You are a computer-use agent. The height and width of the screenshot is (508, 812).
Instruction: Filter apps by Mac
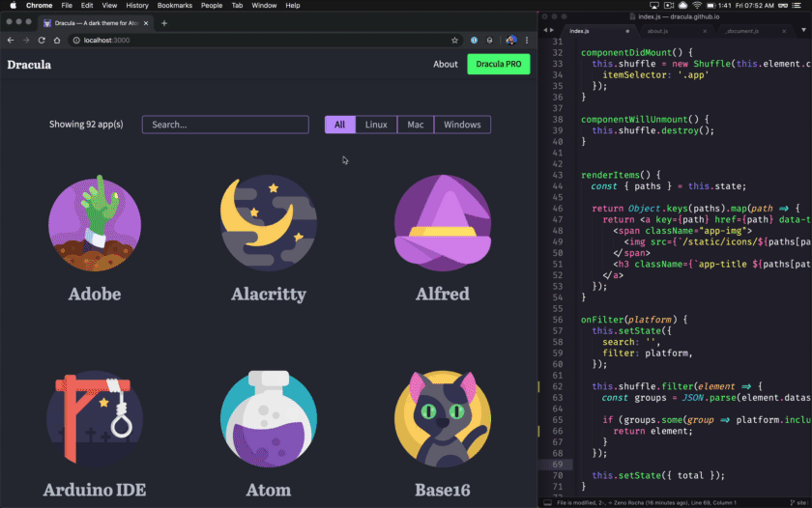415,125
